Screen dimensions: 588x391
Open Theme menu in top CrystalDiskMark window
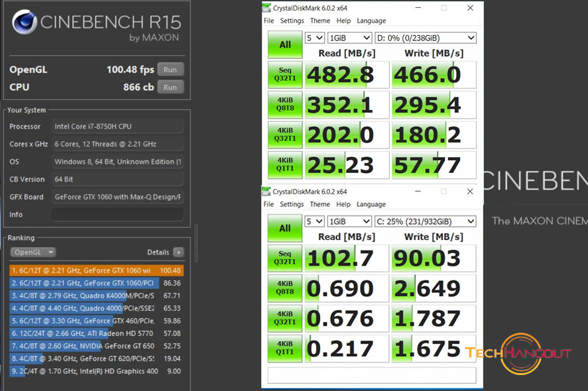pos(320,21)
